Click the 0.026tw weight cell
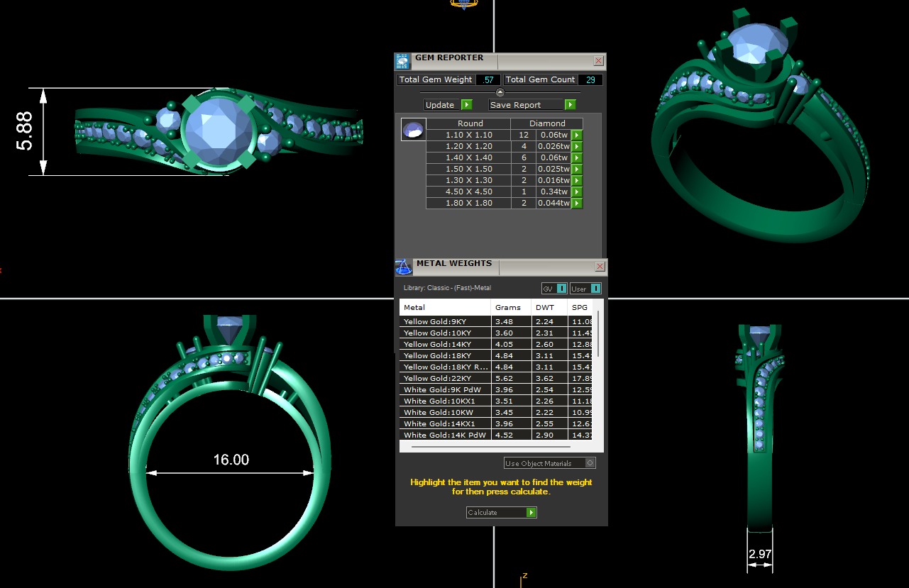This screenshot has height=588, width=909. tap(553, 146)
